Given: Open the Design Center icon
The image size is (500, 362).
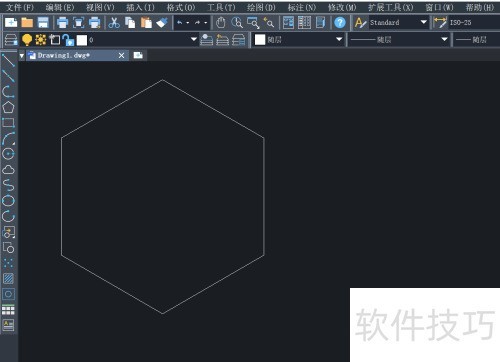Looking at the screenshot, I should [304, 23].
